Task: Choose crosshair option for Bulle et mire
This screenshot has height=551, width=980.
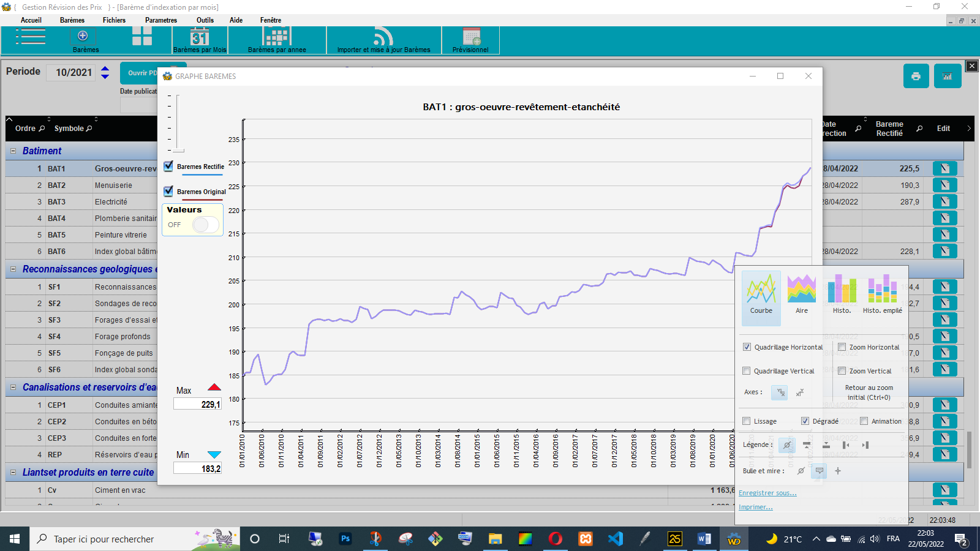Action: coord(838,471)
